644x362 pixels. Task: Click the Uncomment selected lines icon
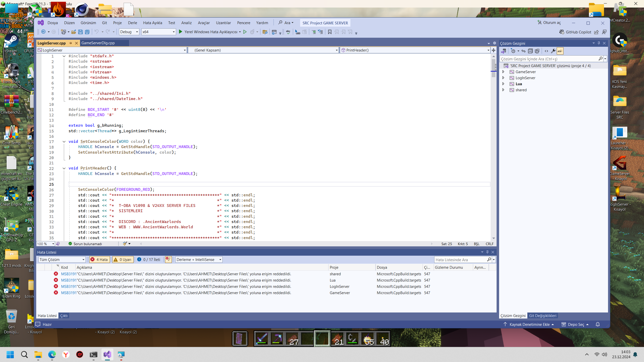click(320, 32)
